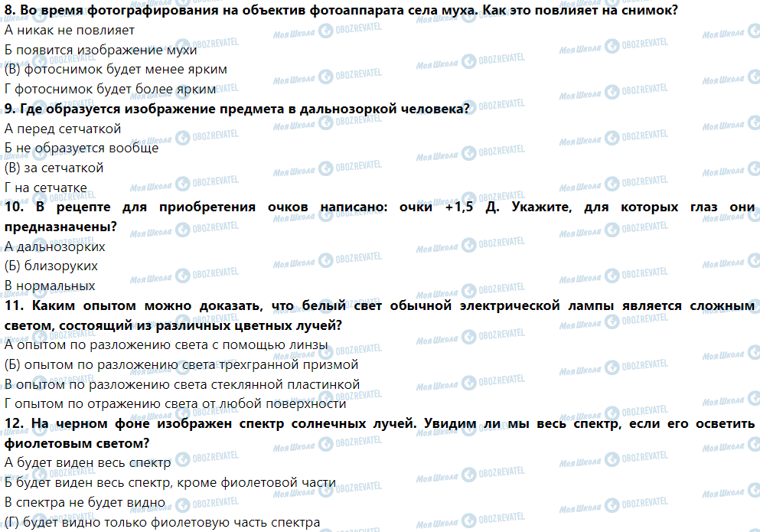Select answer 'Г на сетчатке'

(x=45, y=188)
